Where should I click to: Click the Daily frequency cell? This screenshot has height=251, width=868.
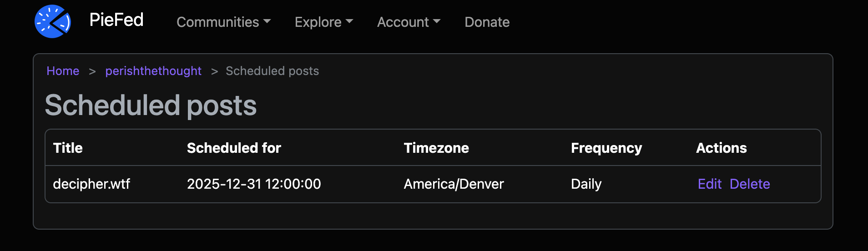[x=586, y=184]
